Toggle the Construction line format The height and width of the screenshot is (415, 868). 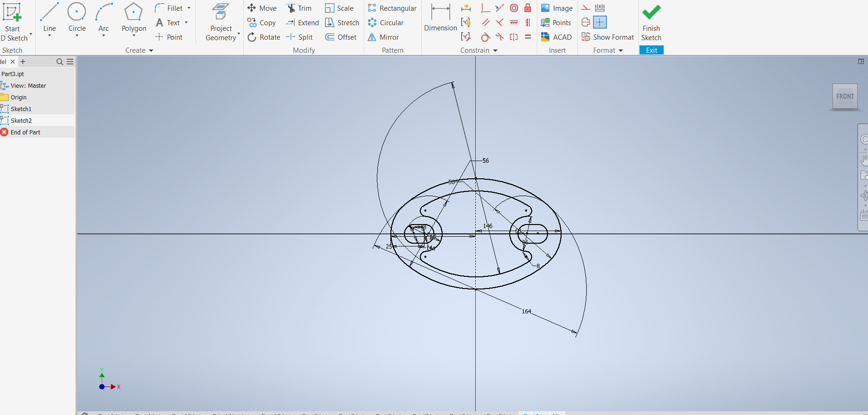586,8
